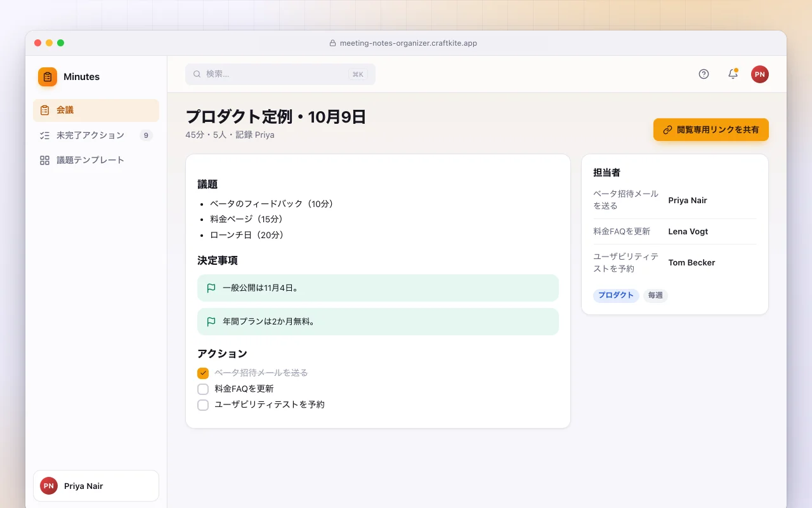Check the ユーザビリティテストを予約 checkbox

pyautogui.click(x=203, y=404)
